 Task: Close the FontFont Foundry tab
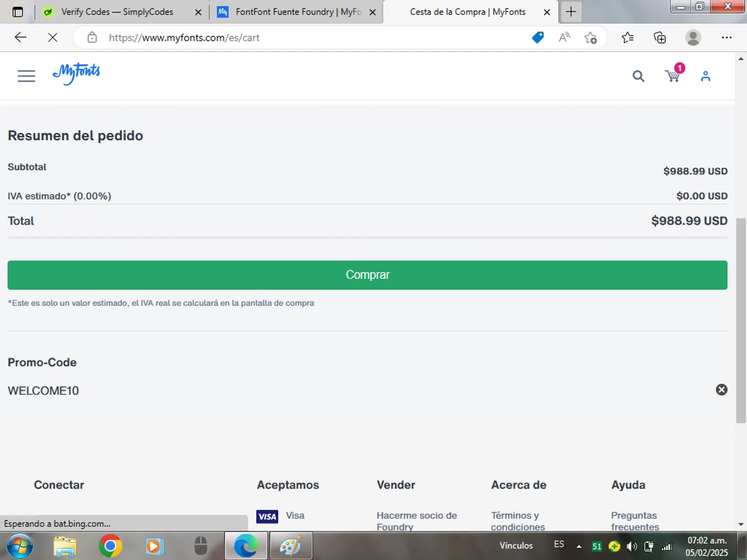click(x=373, y=12)
